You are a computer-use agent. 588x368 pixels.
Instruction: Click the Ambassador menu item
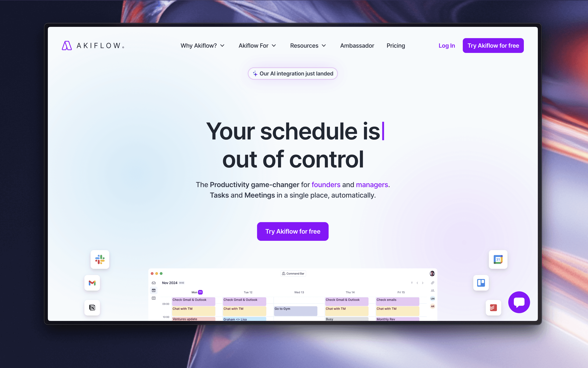point(357,45)
